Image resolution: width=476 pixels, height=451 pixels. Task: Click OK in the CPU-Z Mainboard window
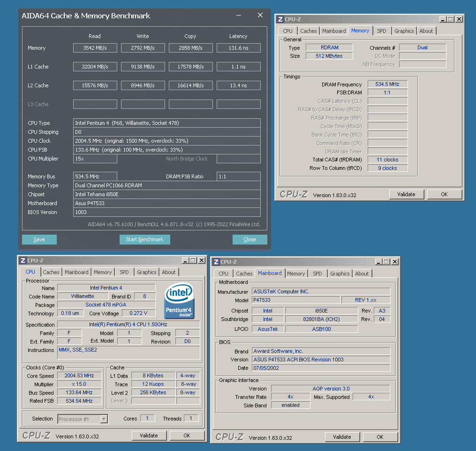[380, 437]
